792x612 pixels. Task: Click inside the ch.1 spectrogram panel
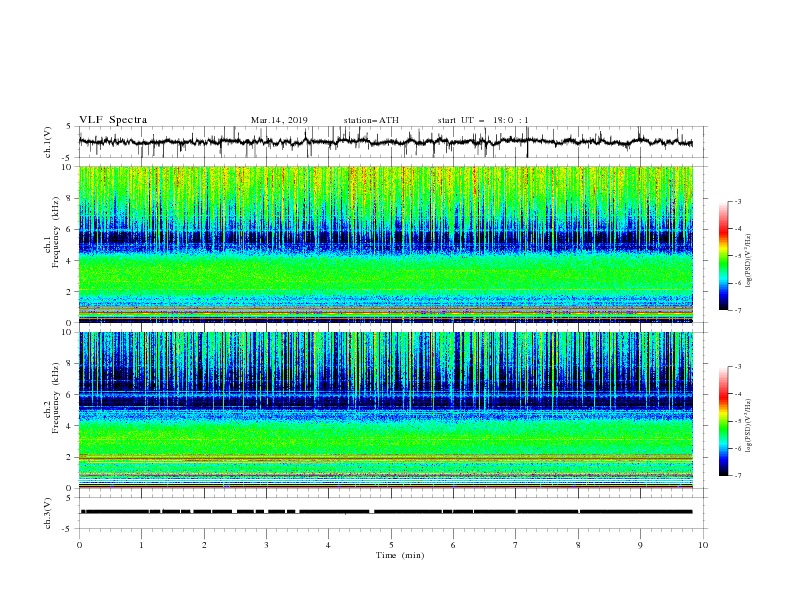point(385,244)
